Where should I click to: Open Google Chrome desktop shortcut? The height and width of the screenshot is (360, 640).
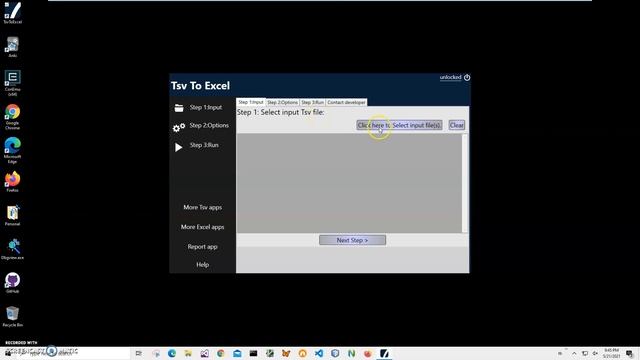point(13,117)
